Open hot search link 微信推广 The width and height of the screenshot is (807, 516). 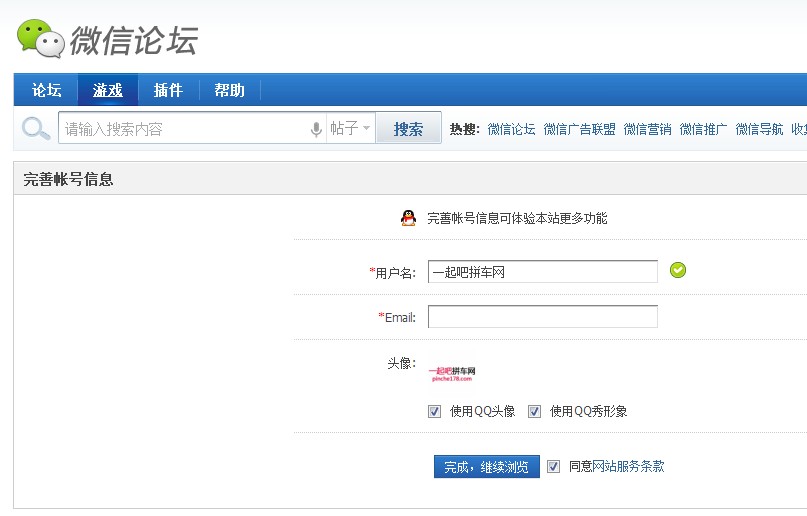click(703, 129)
